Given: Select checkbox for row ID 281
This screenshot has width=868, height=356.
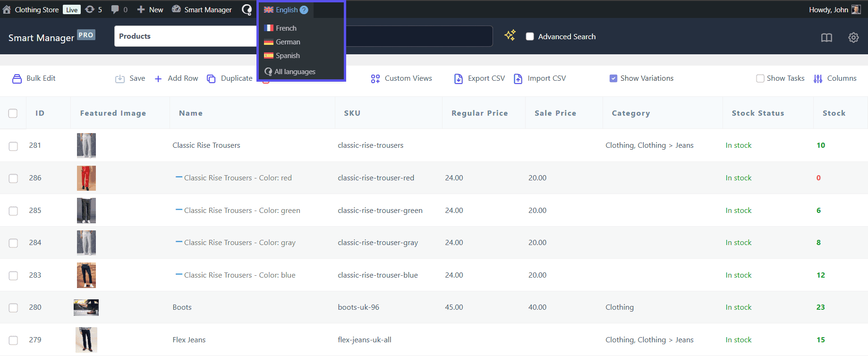Looking at the screenshot, I should [13, 146].
